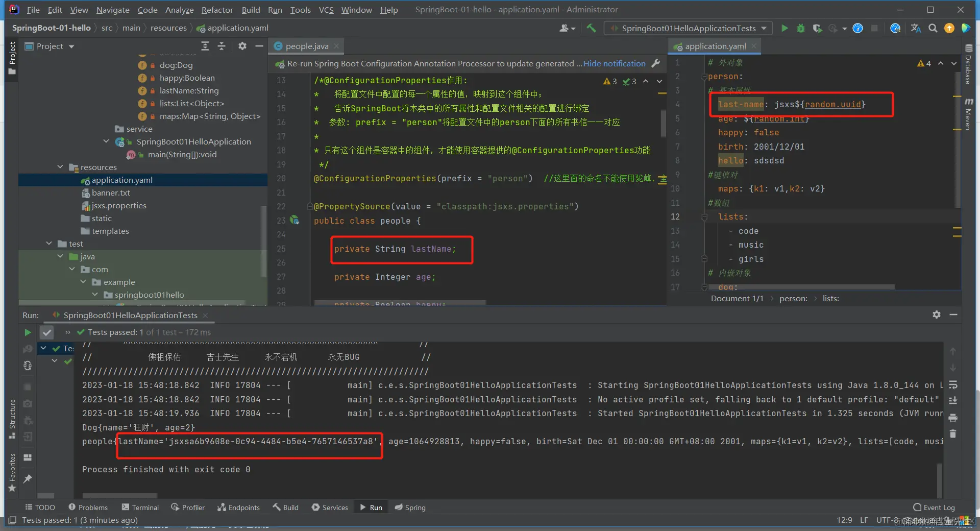
Task: Click the Run panel layout icon
Action: click(28, 457)
